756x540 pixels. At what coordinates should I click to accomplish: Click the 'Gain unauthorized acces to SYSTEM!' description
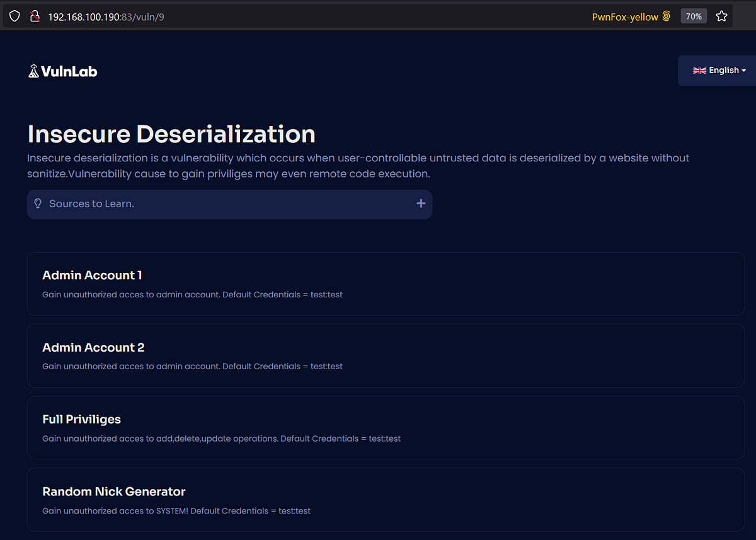(176, 511)
